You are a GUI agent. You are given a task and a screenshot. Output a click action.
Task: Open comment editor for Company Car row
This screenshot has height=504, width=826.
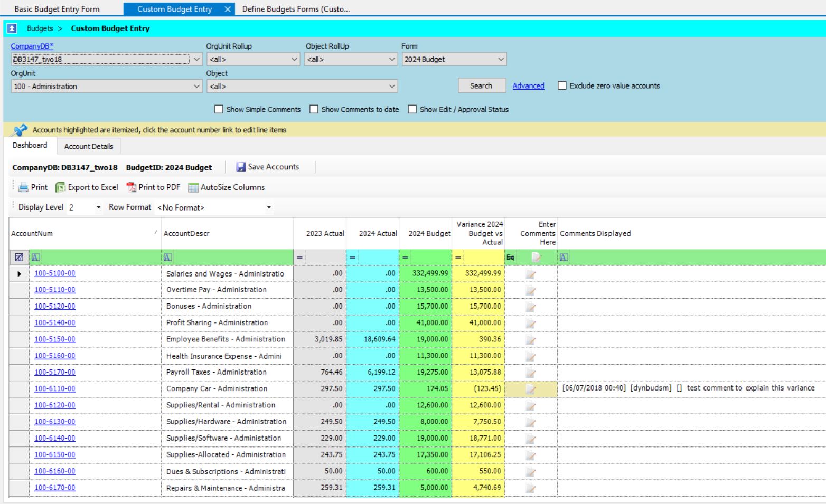click(531, 389)
